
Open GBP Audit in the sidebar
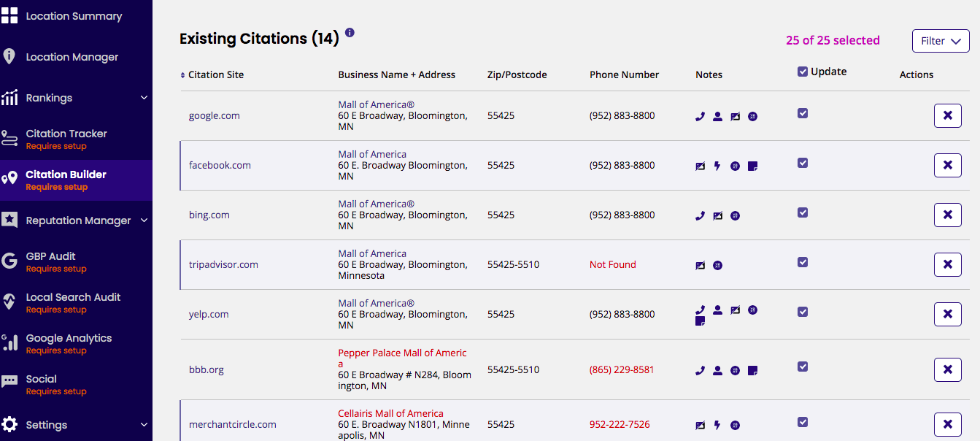coord(50,256)
